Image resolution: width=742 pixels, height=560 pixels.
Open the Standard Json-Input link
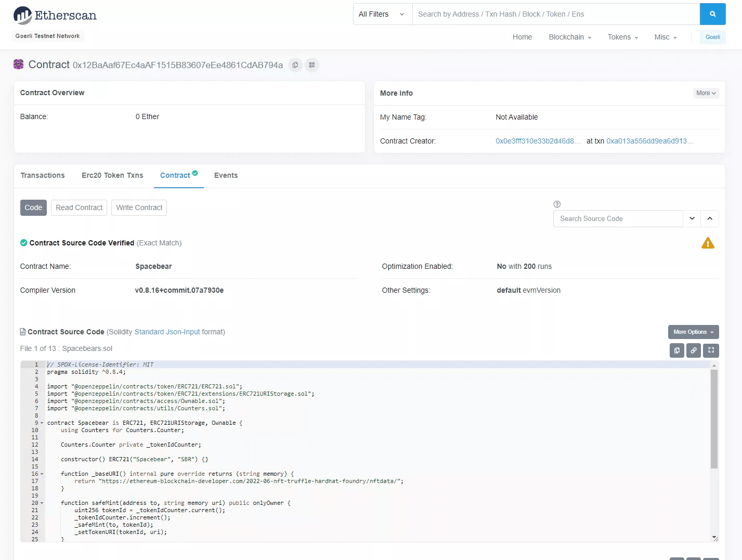point(167,332)
